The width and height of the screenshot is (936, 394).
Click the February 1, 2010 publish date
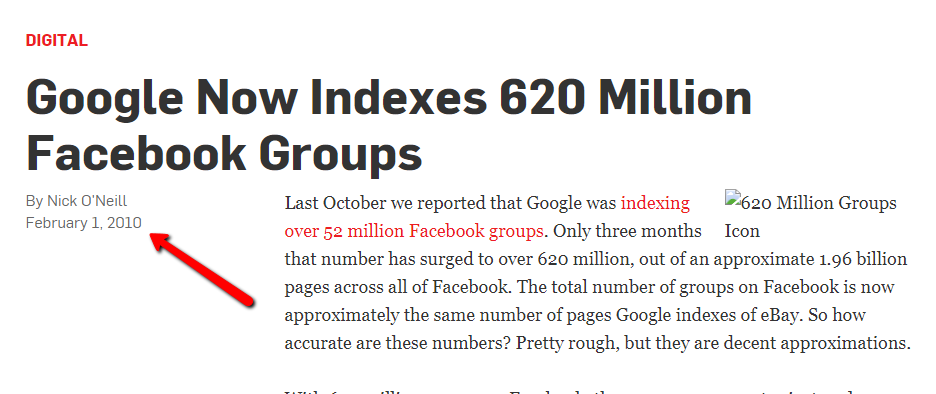[x=84, y=223]
